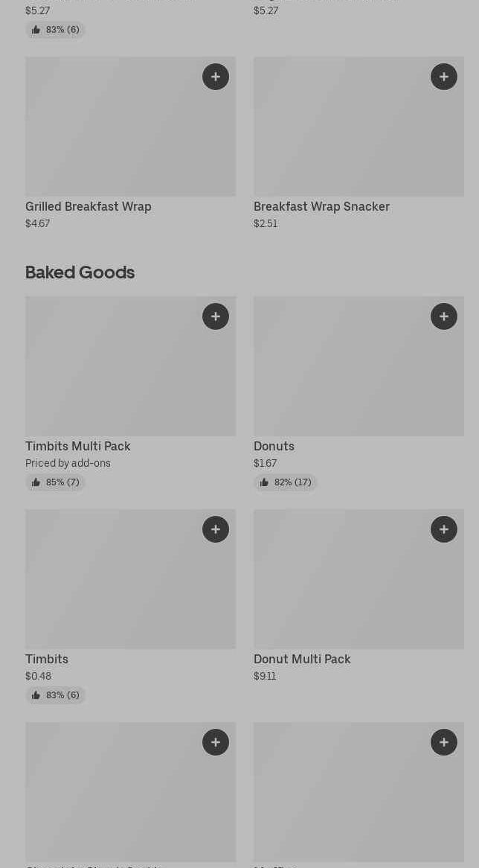
Task: Tap plus button on Timbits item
Action: coord(216,529)
